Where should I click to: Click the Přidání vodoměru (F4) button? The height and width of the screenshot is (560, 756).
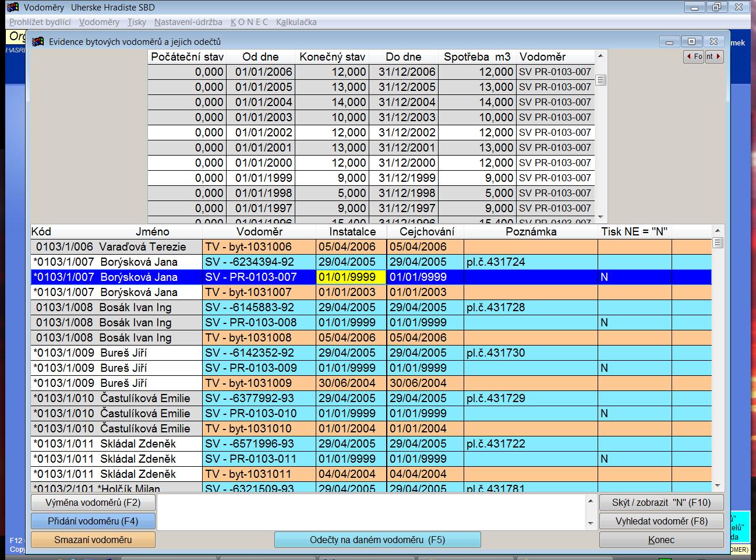[93, 521]
